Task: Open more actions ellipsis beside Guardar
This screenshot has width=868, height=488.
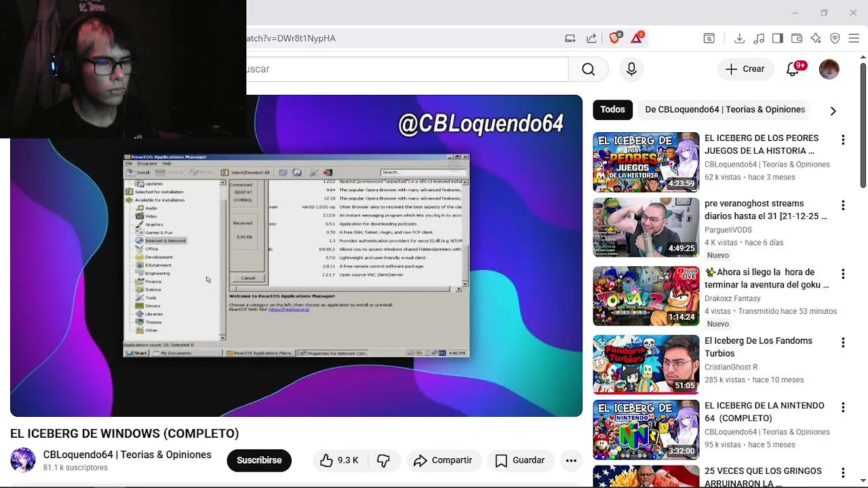Action: (x=571, y=460)
